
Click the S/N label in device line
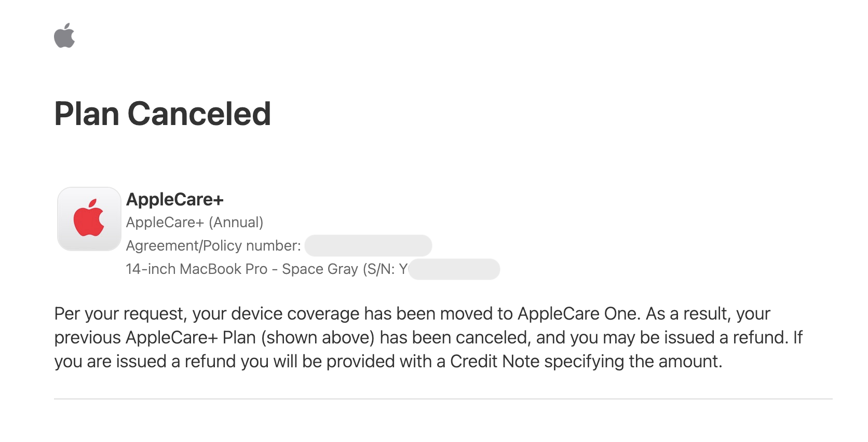coord(379,269)
